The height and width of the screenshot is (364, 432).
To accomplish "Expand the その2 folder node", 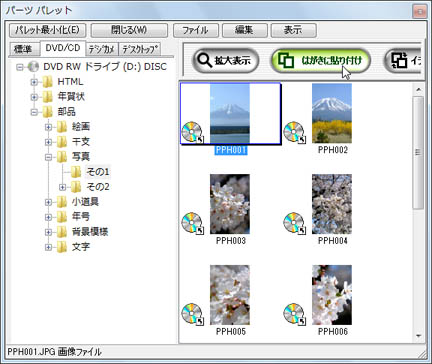I will click(62, 187).
